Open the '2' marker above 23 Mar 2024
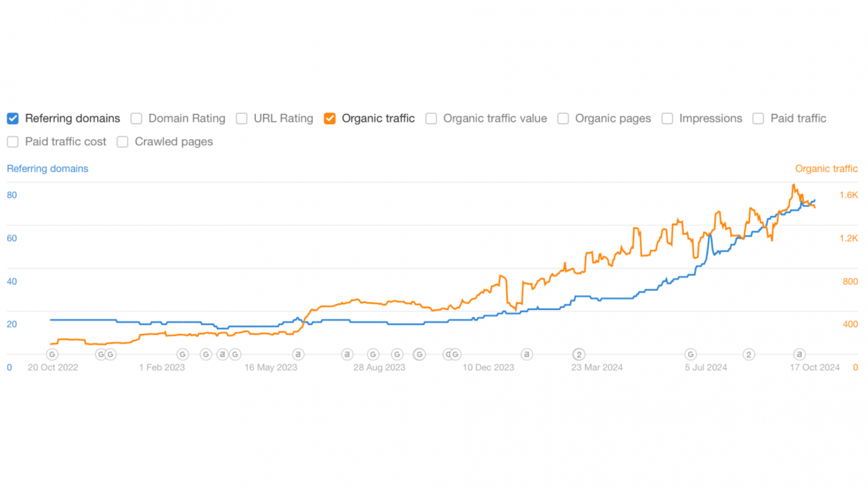This screenshot has width=868, height=488. click(579, 354)
